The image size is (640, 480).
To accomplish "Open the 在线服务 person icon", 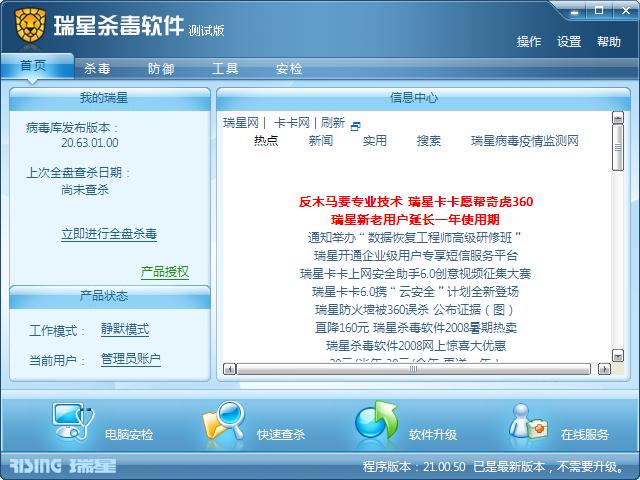I will coord(527,422).
